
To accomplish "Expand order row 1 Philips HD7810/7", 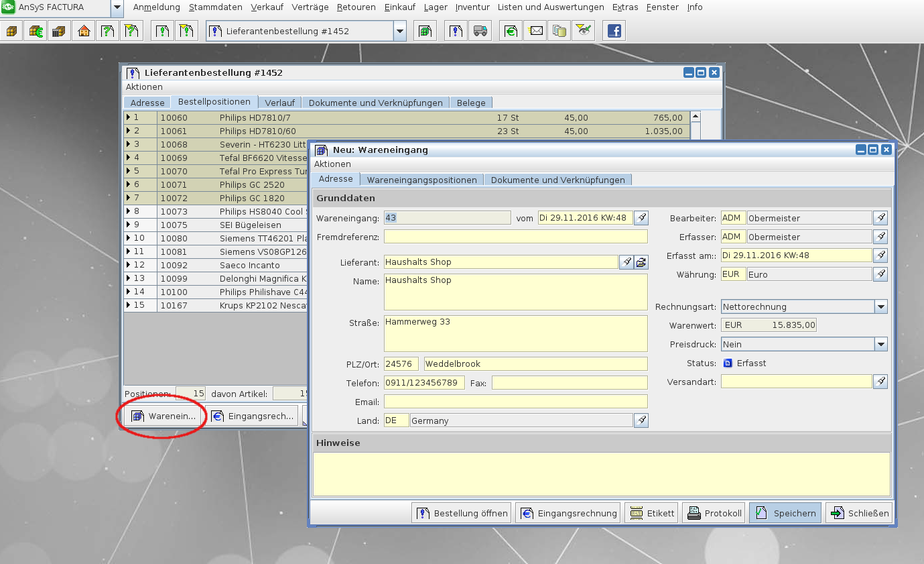I will pos(129,117).
